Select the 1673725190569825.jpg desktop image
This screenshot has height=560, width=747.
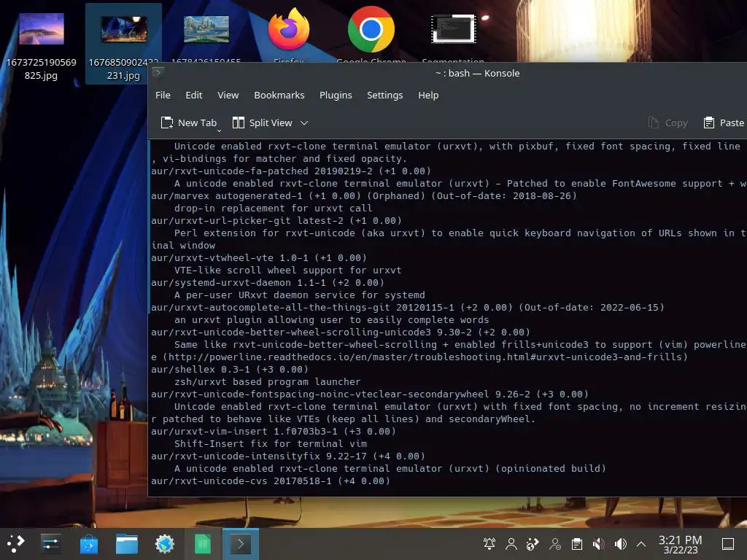pos(42,46)
